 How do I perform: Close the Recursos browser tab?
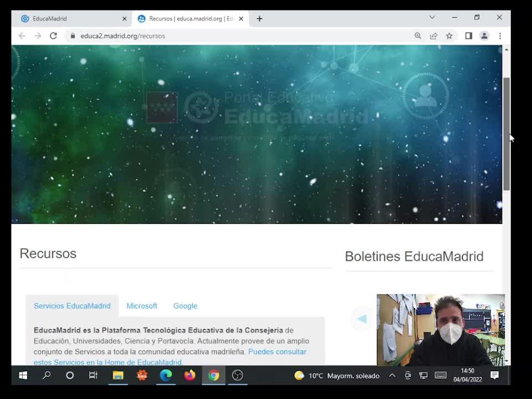(x=241, y=19)
